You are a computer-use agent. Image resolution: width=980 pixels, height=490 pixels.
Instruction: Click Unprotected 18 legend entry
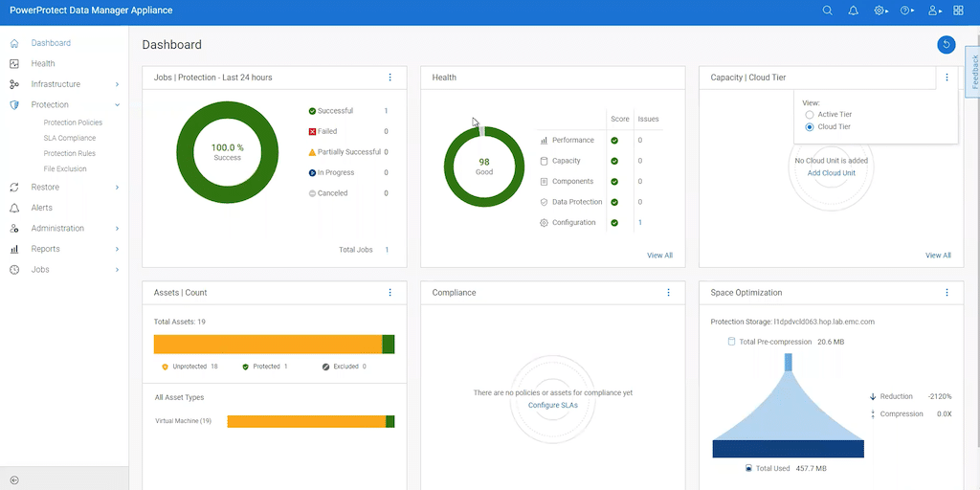click(x=190, y=367)
